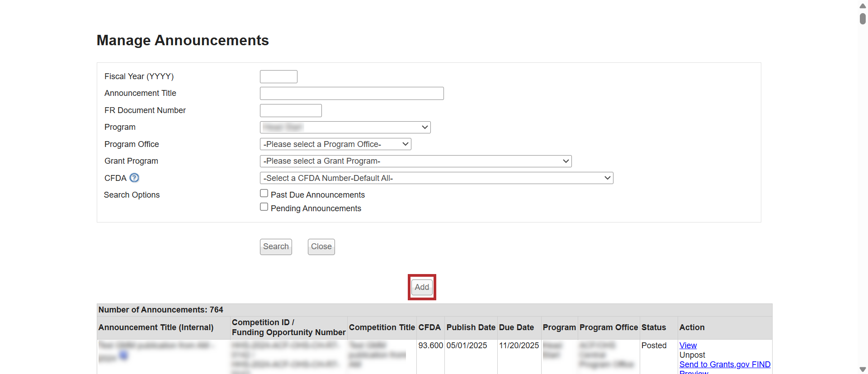
Task: Select the FR Document Number text box
Action: coord(291,111)
